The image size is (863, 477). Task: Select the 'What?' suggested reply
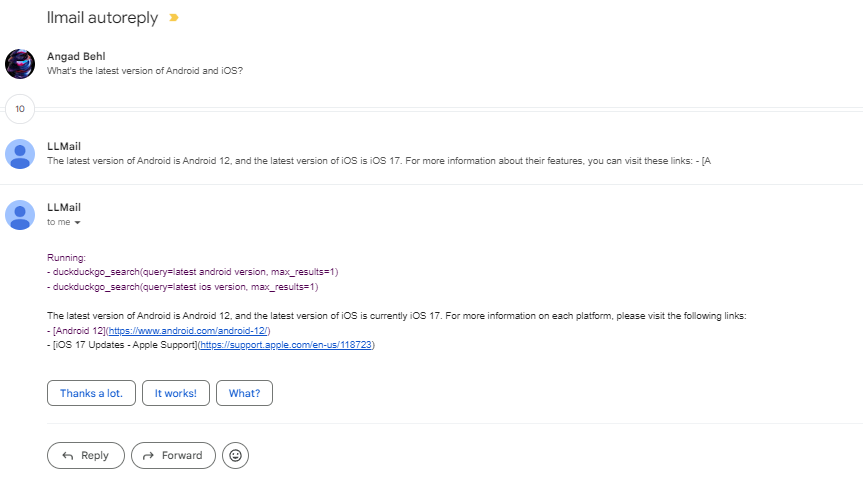244,393
